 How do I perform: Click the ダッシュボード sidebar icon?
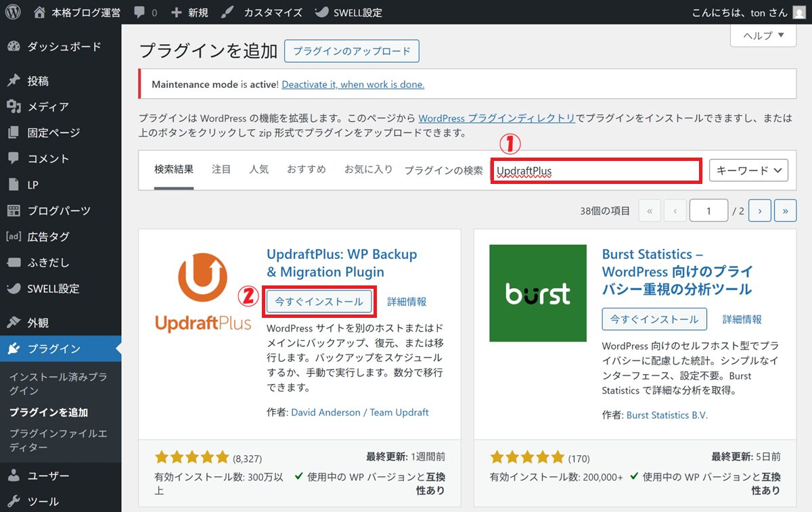[14, 47]
